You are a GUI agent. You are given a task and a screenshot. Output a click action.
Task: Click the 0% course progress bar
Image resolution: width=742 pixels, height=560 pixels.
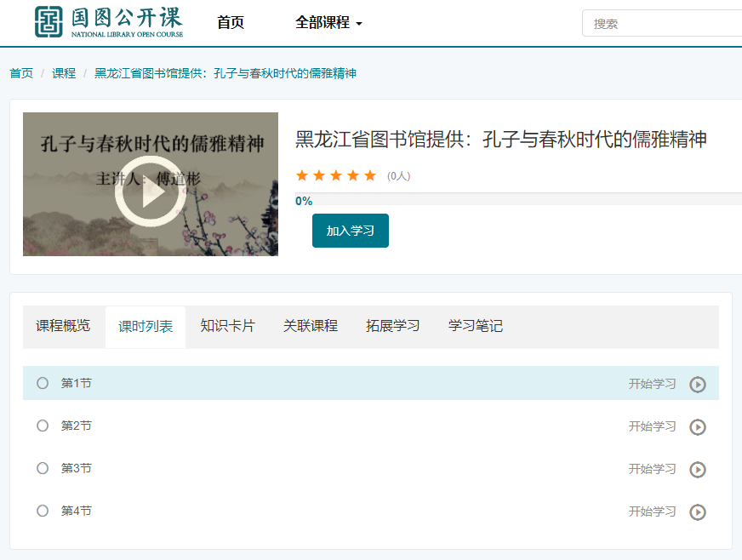(x=519, y=199)
